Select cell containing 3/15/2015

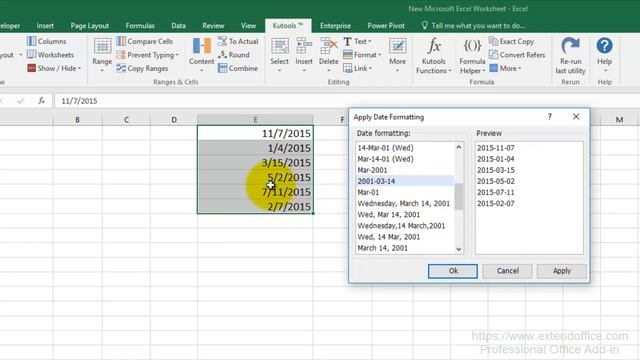tap(255, 162)
